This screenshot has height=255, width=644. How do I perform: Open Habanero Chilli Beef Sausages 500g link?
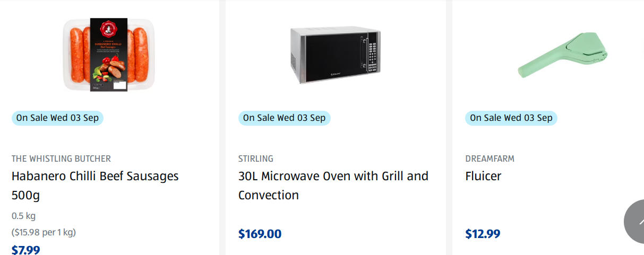[x=95, y=185]
